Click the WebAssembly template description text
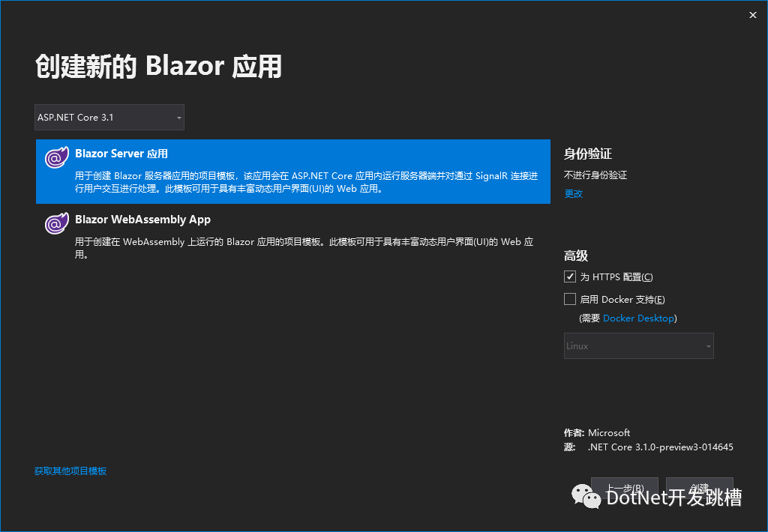The image size is (768, 532). [x=304, y=248]
